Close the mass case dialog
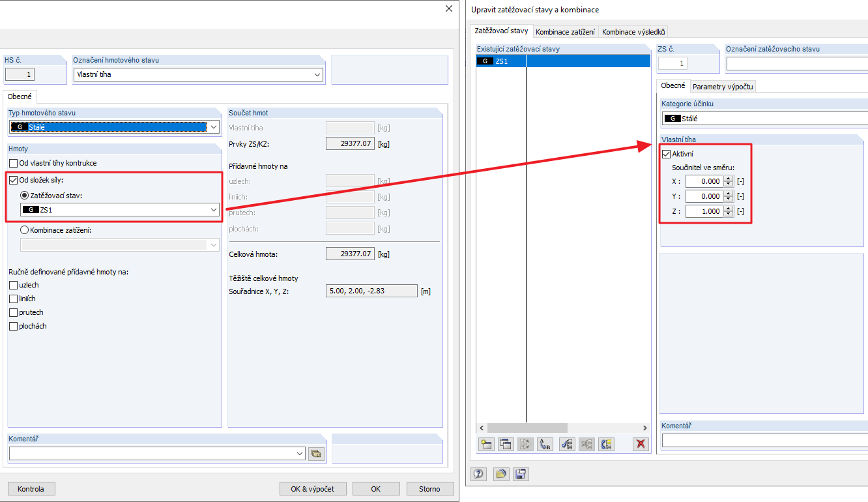The image size is (868, 502). pyautogui.click(x=448, y=8)
